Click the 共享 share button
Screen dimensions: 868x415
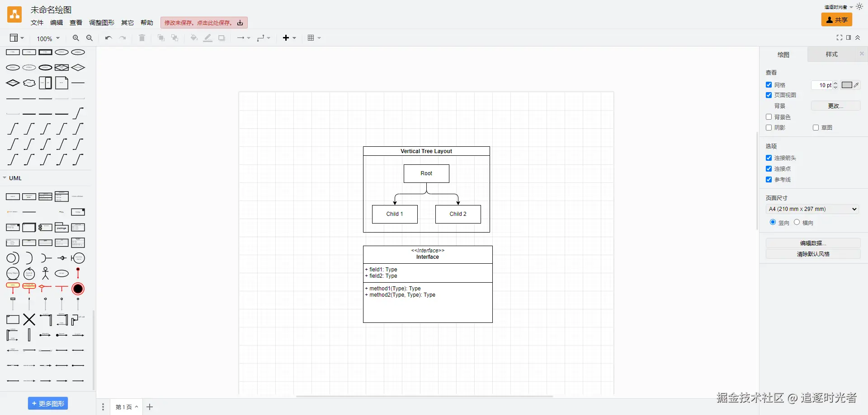click(836, 20)
